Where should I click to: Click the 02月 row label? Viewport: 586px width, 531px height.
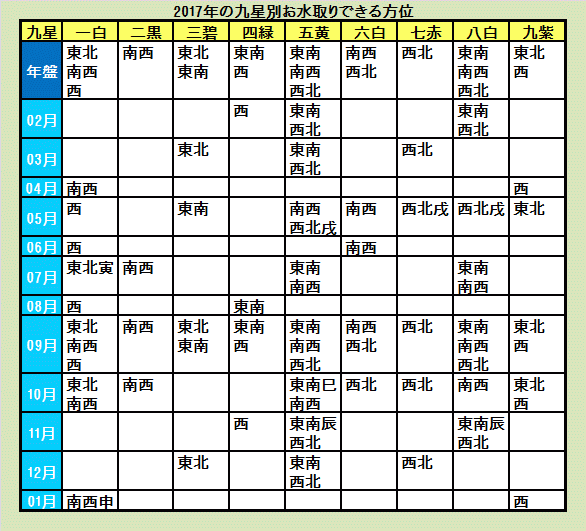41,119
